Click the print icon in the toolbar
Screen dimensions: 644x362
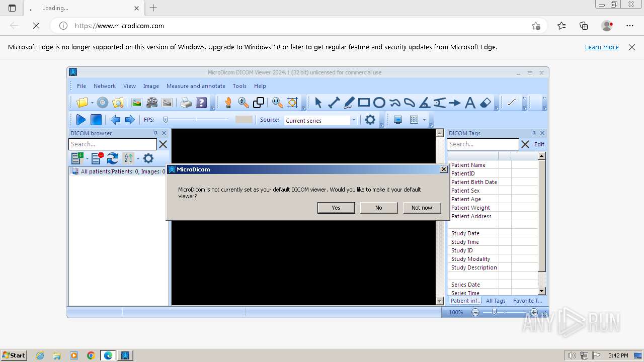click(186, 103)
